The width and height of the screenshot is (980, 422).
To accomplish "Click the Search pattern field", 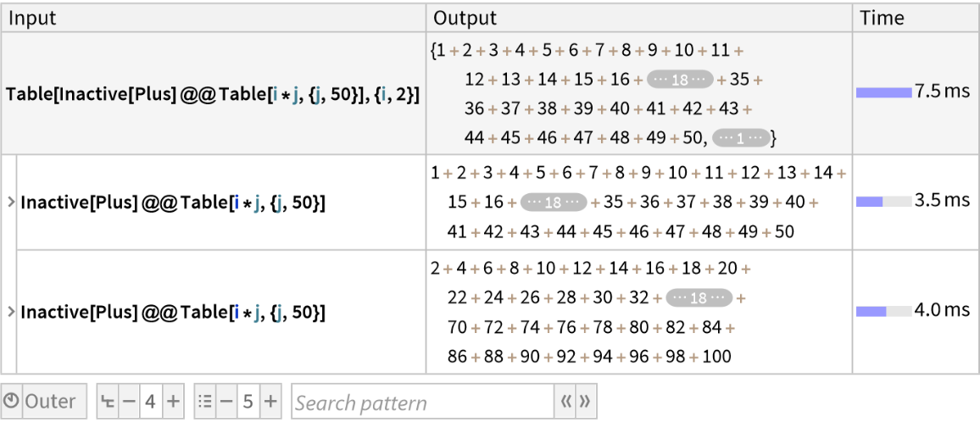I will (x=422, y=403).
